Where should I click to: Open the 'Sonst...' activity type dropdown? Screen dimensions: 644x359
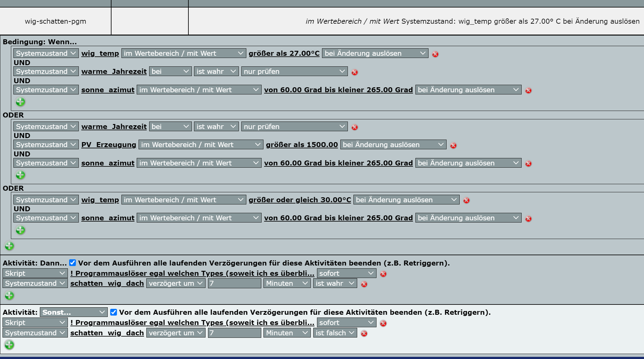point(73,312)
